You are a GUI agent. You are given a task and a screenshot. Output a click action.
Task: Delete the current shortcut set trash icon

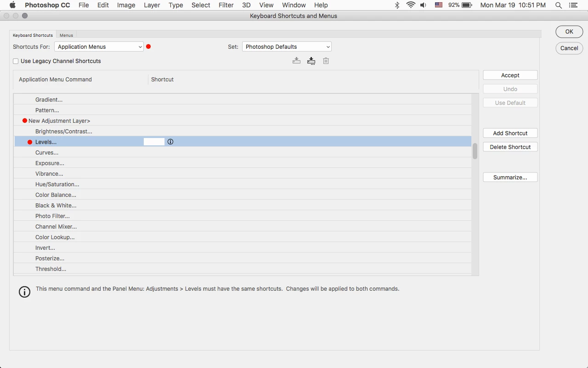pyautogui.click(x=326, y=61)
